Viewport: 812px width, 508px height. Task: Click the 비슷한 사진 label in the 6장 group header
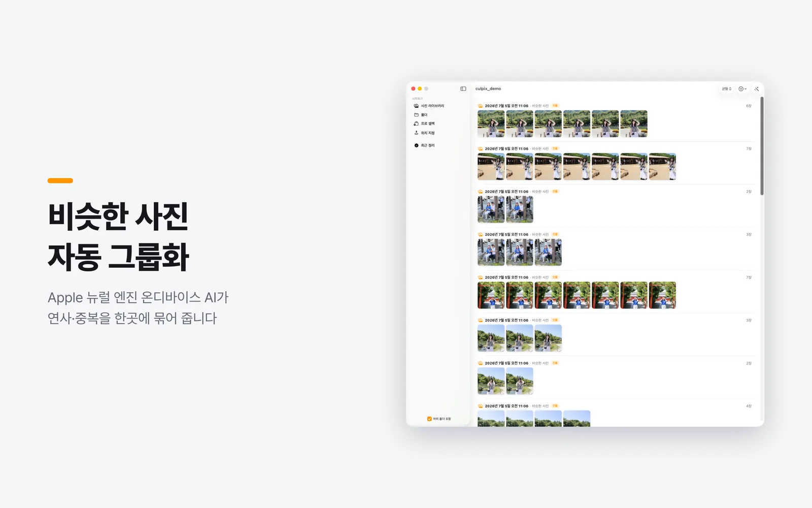(x=540, y=106)
